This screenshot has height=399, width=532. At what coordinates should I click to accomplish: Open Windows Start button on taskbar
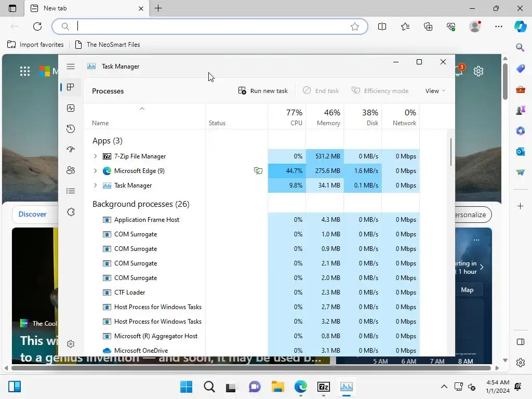[x=186, y=387]
